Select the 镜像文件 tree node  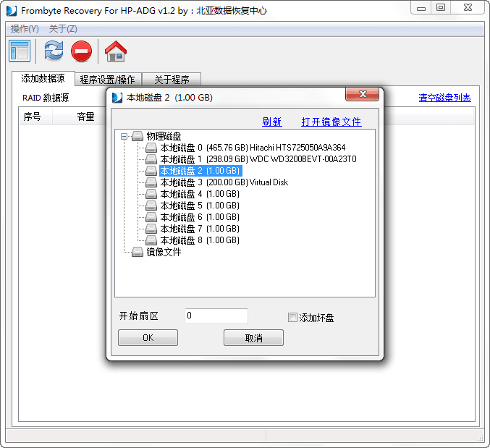(x=164, y=252)
